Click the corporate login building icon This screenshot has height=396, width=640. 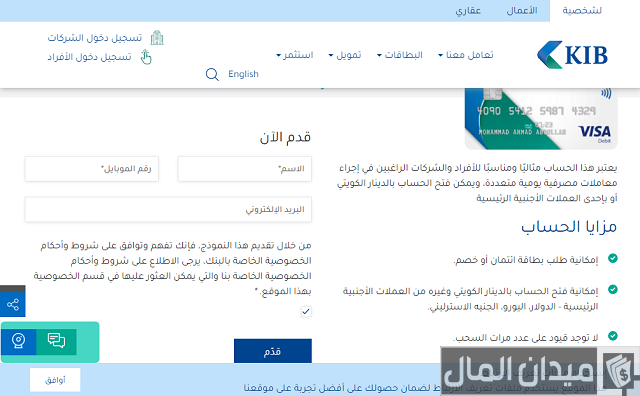tap(157, 38)
